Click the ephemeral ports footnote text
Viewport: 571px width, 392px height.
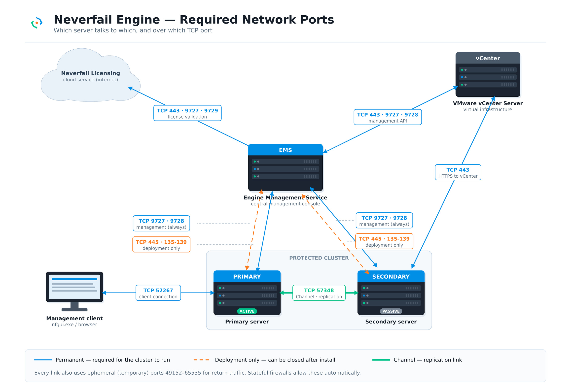tap(197, 373)
